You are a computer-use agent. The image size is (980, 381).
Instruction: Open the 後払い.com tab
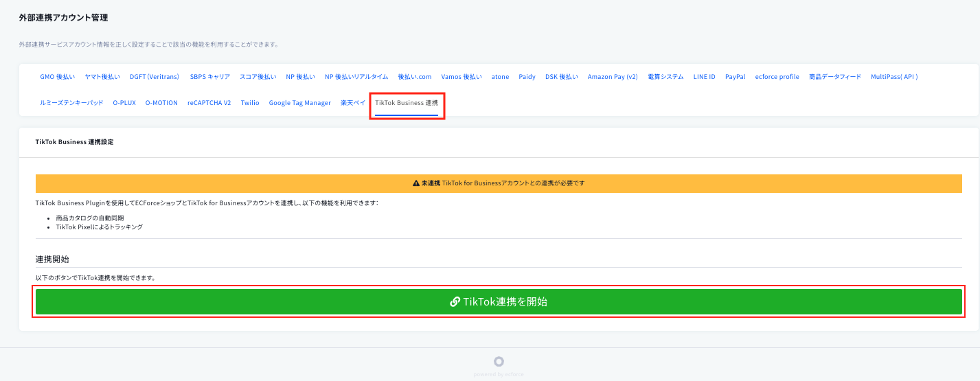click(x=415, y=77)
